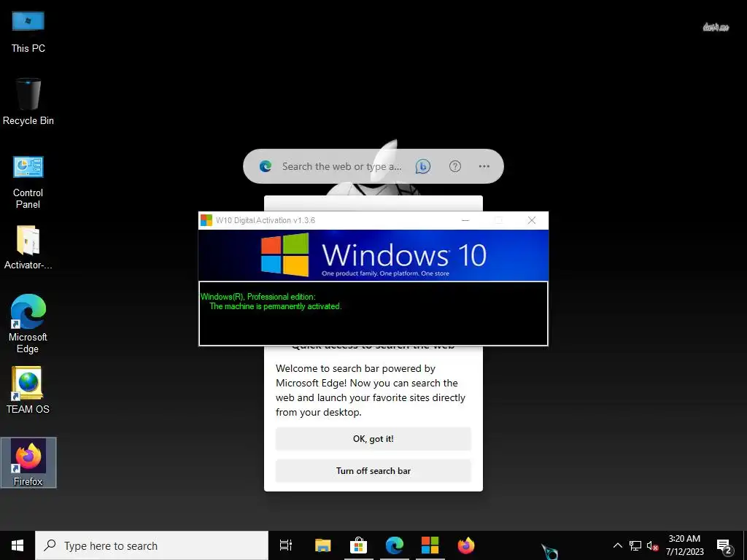Screen dimensions: 747x560
Task: Open the TEAM OS desktop shortcut
Action: pos(28,391)
